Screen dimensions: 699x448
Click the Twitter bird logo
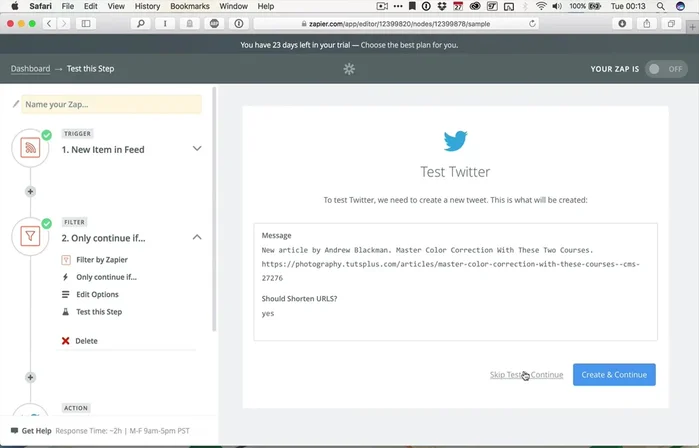click(455, 140)
